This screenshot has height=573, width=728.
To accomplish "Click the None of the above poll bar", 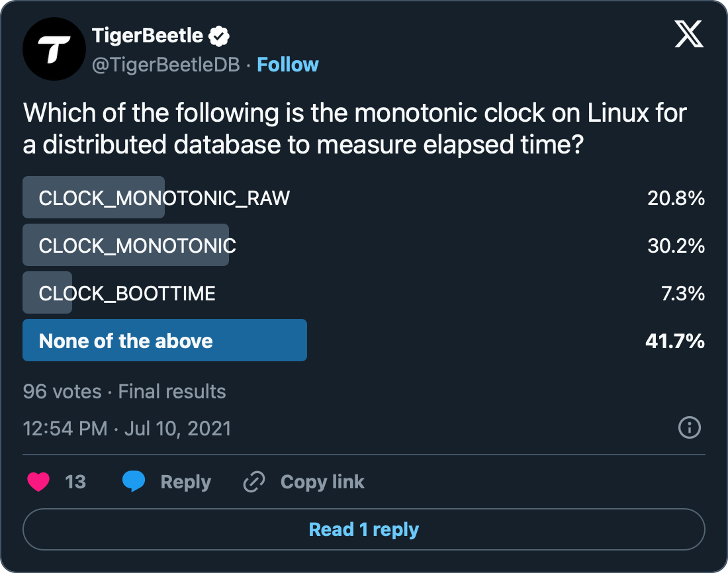I will [x=165, y=341].
